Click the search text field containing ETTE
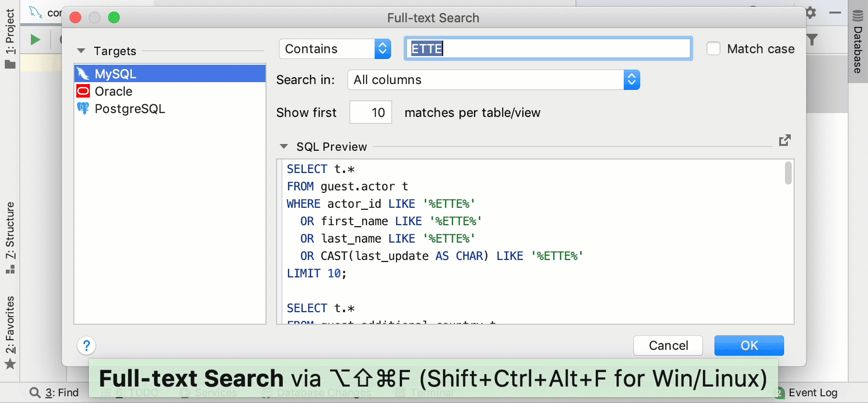Viewport: 868px width, 403px height. tap(548, 49)
